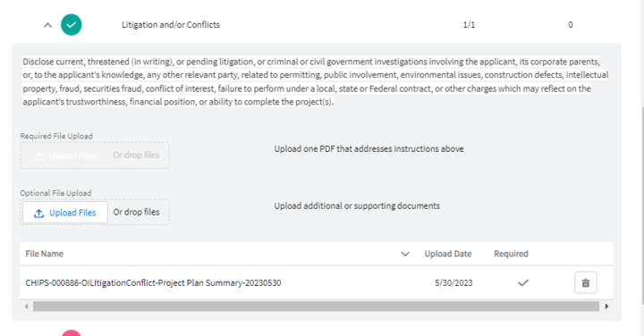The width and height of the screenshot is (644, 336).
Task: Select the File Name column header
Action: point(45,254)
